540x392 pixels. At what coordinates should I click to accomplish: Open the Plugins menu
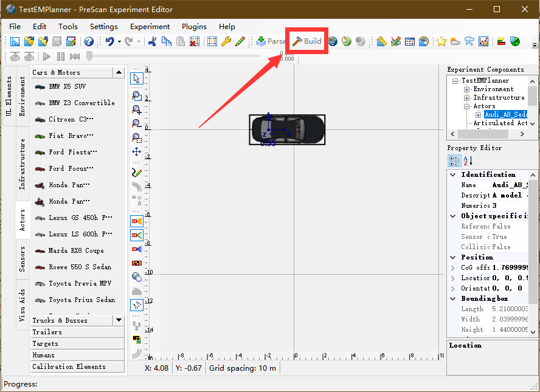[x=194, y=27]
